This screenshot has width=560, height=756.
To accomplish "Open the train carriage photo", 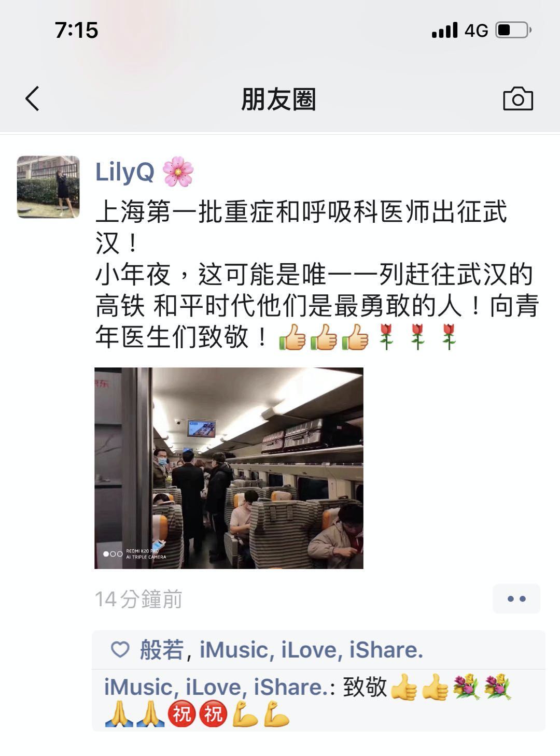I will click(x=229, y=468).
